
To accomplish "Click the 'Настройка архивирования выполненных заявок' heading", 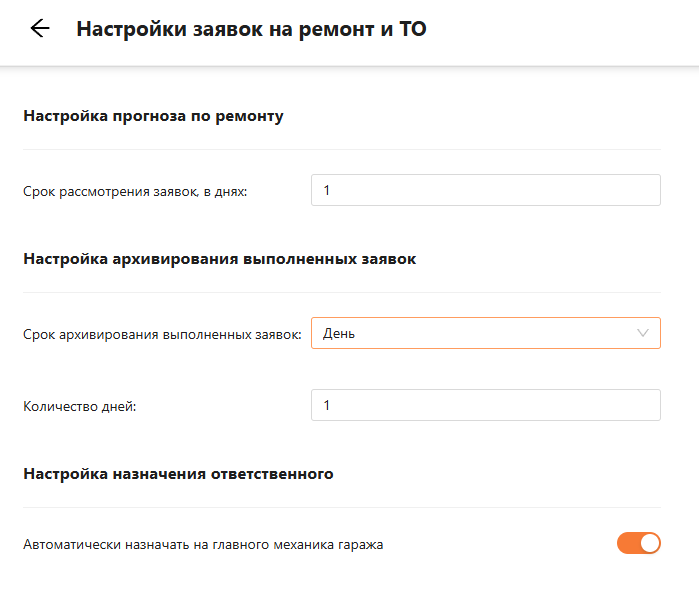I will coord(219,259).
